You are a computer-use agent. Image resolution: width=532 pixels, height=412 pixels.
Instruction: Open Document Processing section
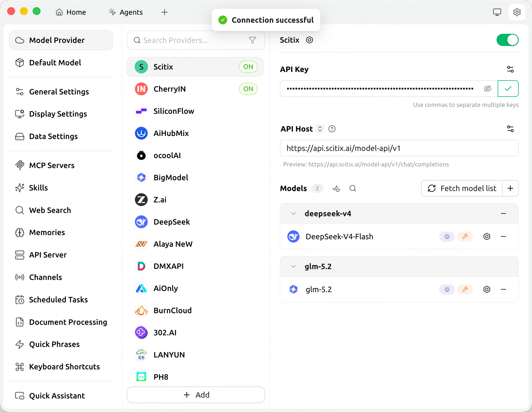click(61, 322)
